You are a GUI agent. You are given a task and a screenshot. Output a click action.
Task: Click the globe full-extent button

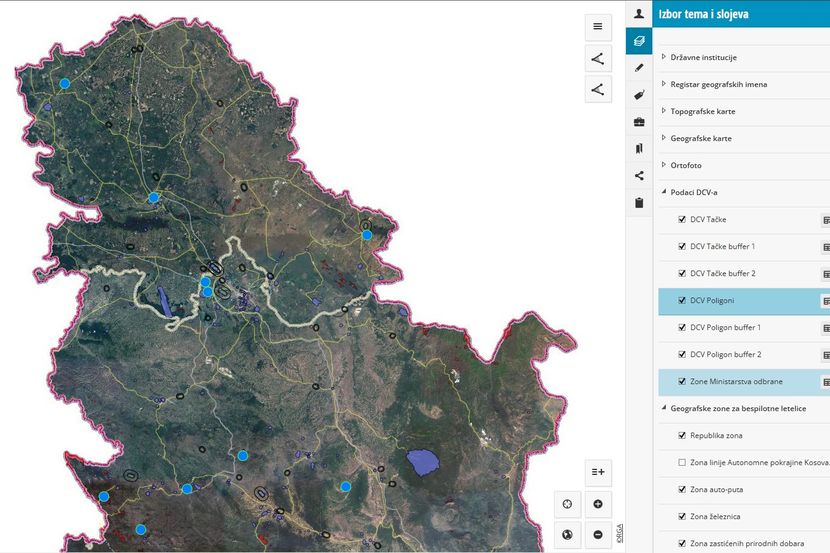tap(567, 535)
